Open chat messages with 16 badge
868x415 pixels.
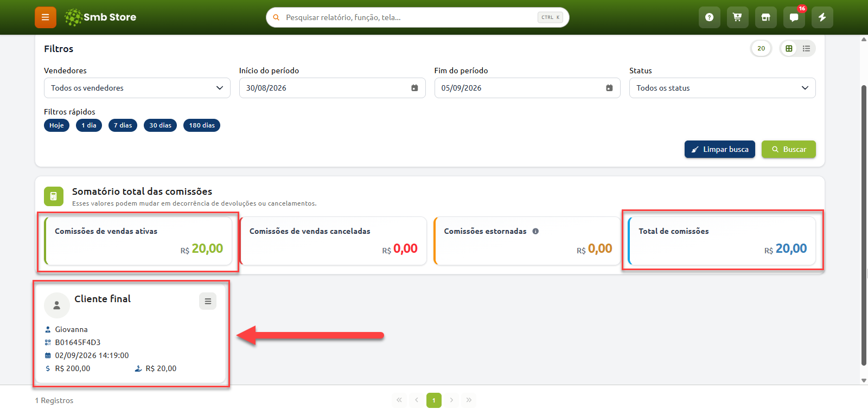[x=794, y=17]
